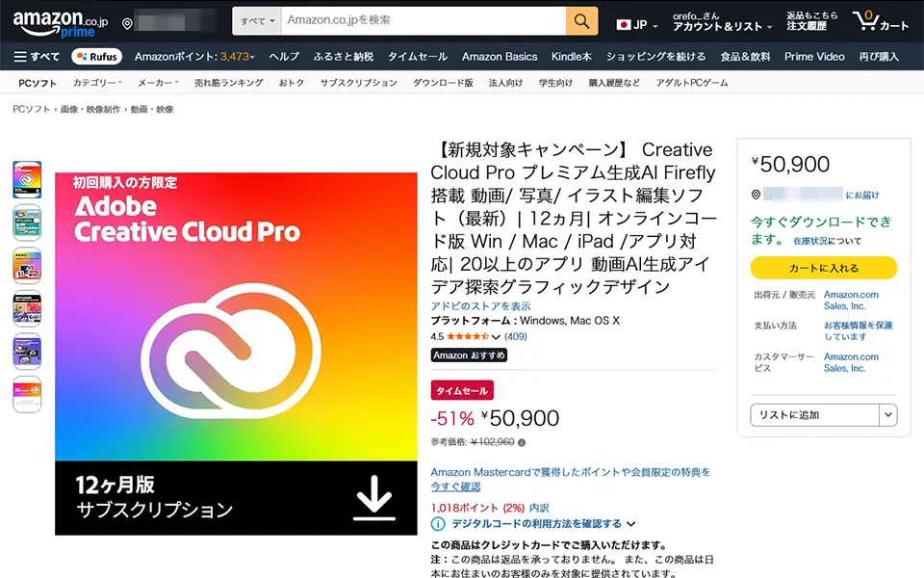Open 売れ筋ランキング in the PC software subnav
This screenshot has height=578, width=924.
click(x=228, y=83)
